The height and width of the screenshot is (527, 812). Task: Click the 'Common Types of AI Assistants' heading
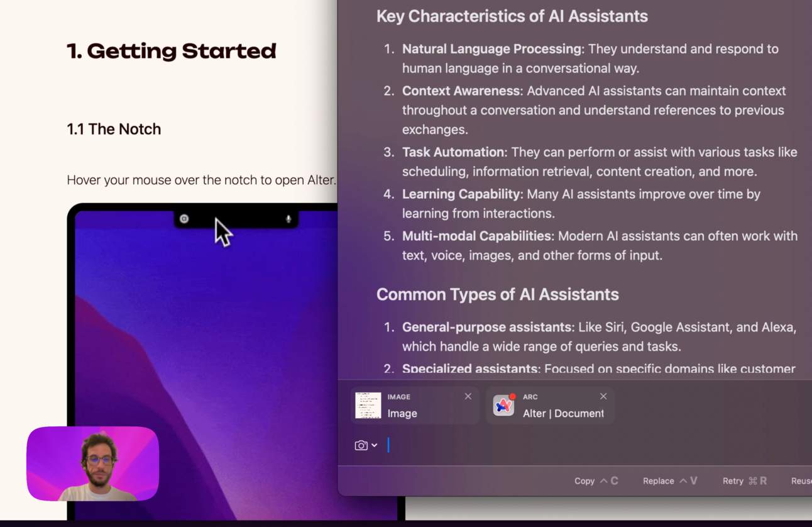click(x=498, y=294)
